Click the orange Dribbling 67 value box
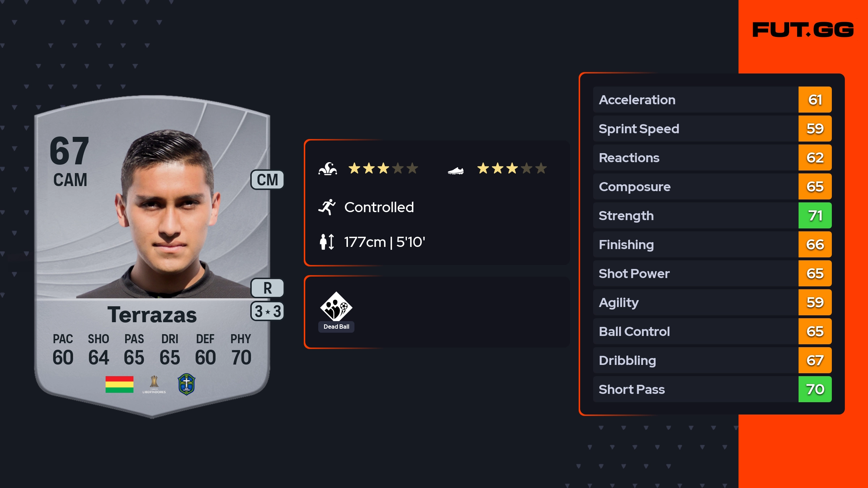 pyautogui.click(x=815, y=361)
